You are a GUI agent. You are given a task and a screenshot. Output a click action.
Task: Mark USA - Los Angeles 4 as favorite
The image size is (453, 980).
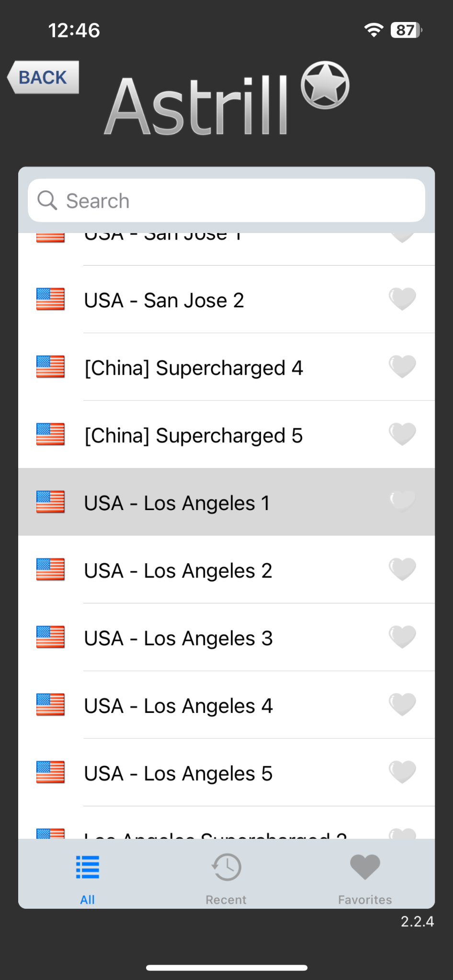click(x=402, y=704)
